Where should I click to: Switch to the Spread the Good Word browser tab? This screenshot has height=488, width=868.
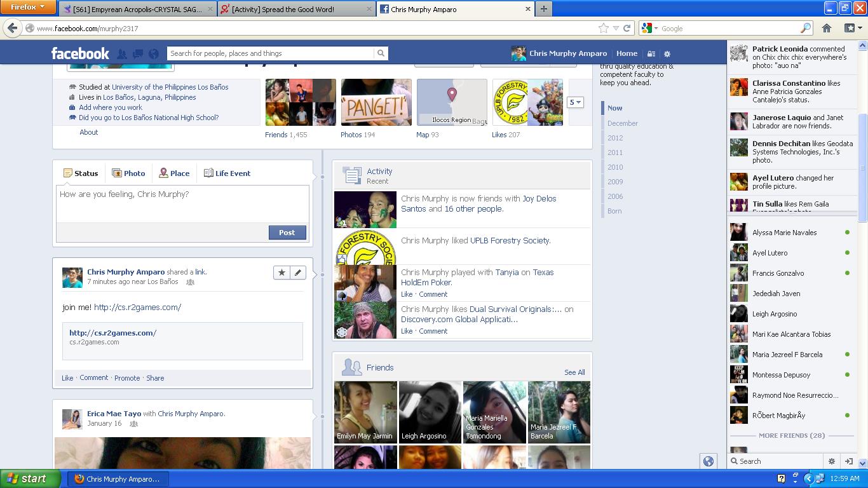pyautogui.click(x=295, y=9)
